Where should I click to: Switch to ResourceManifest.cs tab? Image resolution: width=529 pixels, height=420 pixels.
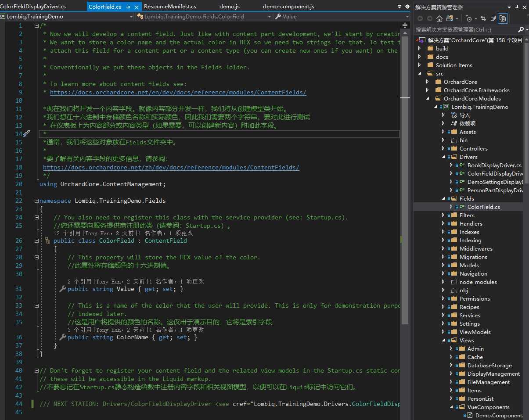point(170,7)
